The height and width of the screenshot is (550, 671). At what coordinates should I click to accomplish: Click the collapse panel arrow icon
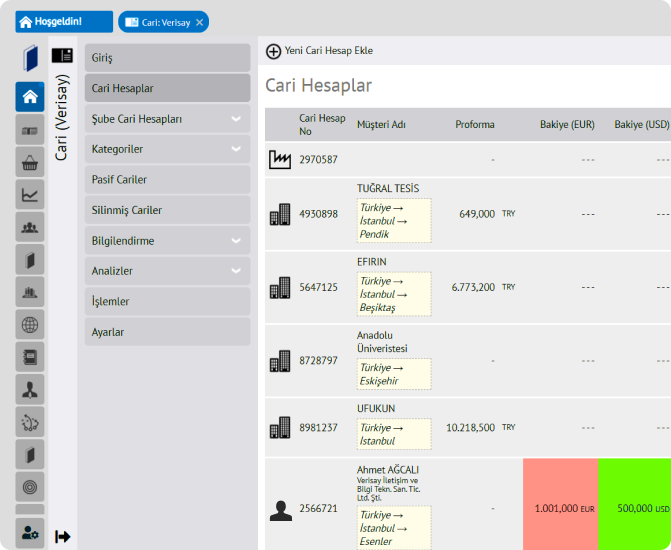pyautogui.click(x=62, y=536)
